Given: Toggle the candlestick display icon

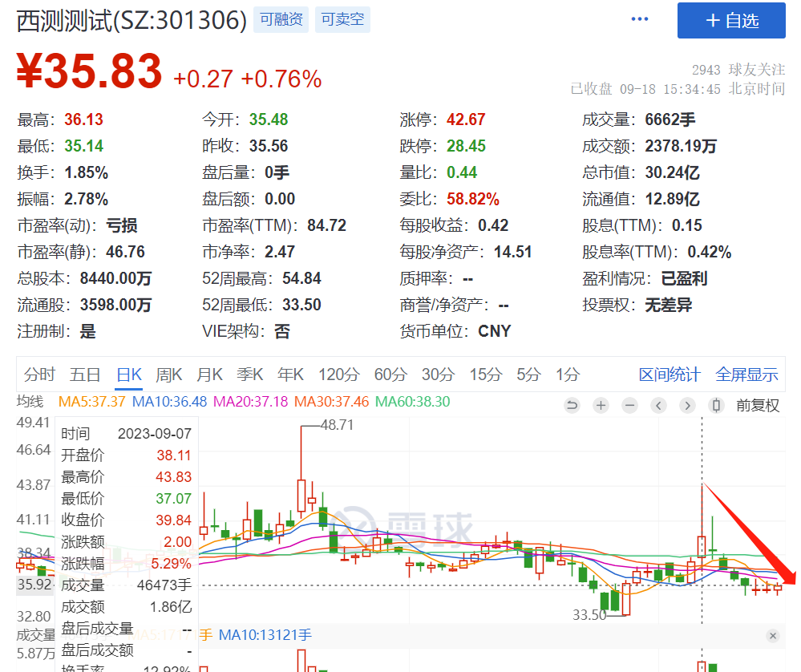Looking at the screenshot, I should coord(716,406).
